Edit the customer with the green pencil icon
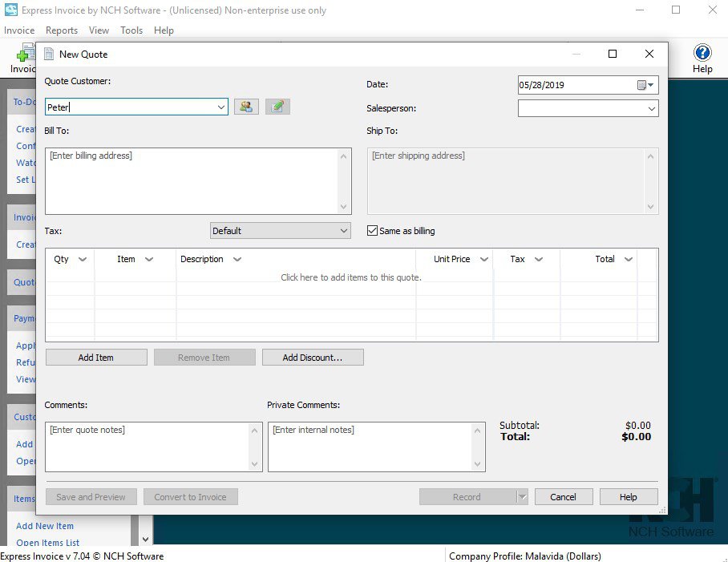This screenshot has height=562, width=728. [277, 106]
